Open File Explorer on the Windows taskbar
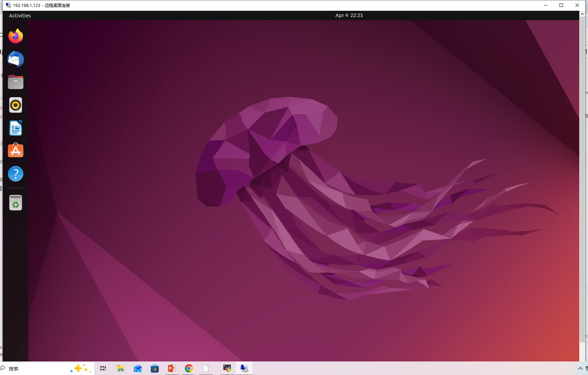This screenshot has height=375, width=588. pyautogui.click(x=121, y=368)
